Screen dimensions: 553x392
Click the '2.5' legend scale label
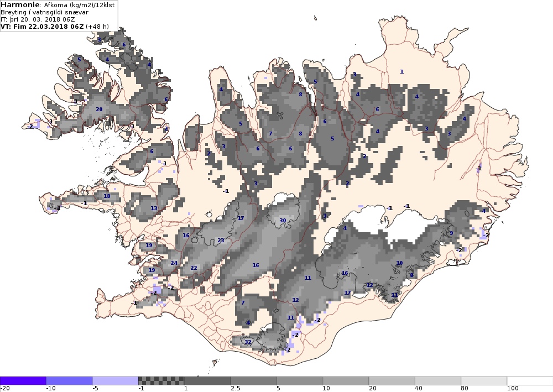[235, 389]
